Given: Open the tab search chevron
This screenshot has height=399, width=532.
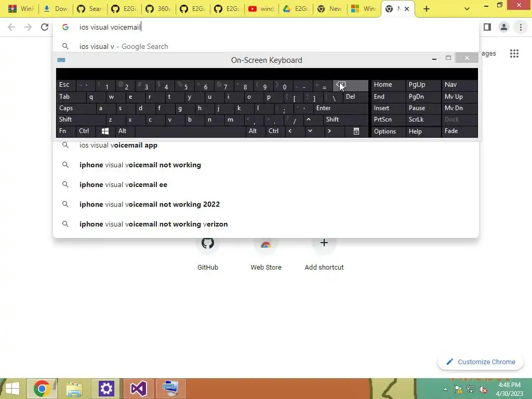Looking at the screenshot, I should click(467, 9).
